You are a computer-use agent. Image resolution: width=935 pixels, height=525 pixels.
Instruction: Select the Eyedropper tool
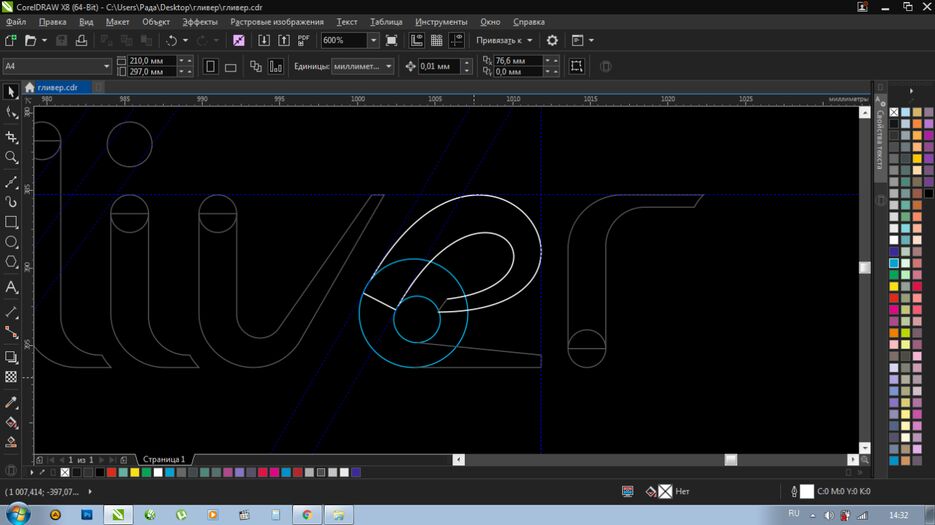click(x=12, y=402)
